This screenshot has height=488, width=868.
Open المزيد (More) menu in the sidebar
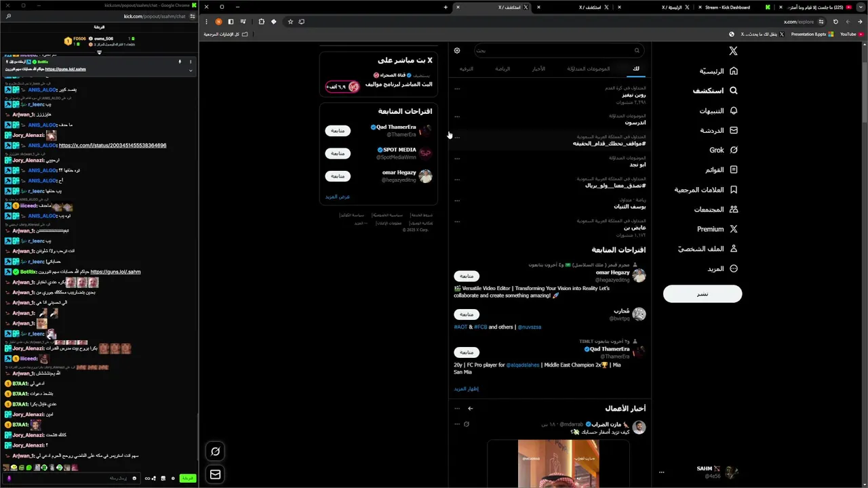722,268
